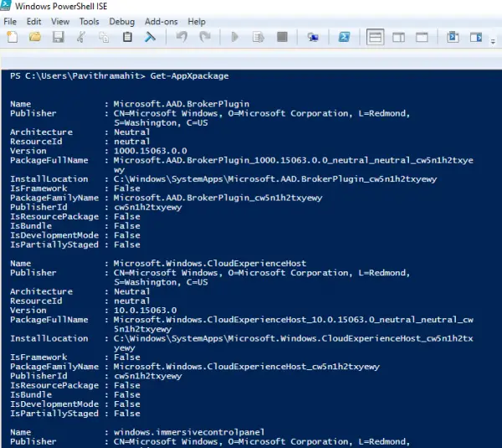This screenshot has height=448, width=502.
Task: Open the View menu
Action: pyautogui.click(x=60, y=22)
